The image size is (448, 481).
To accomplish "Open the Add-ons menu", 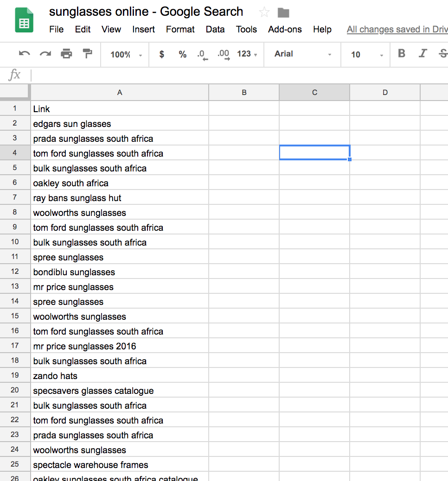I will point(285,30).
